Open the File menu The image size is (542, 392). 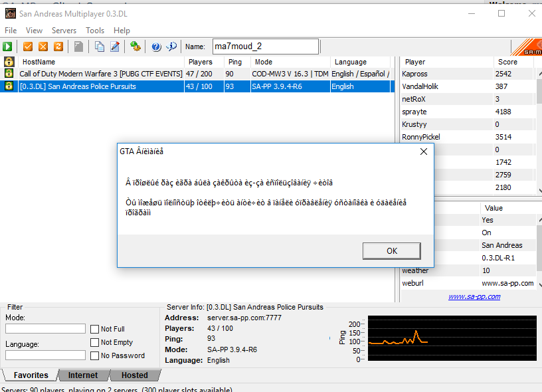coord(11,31)
